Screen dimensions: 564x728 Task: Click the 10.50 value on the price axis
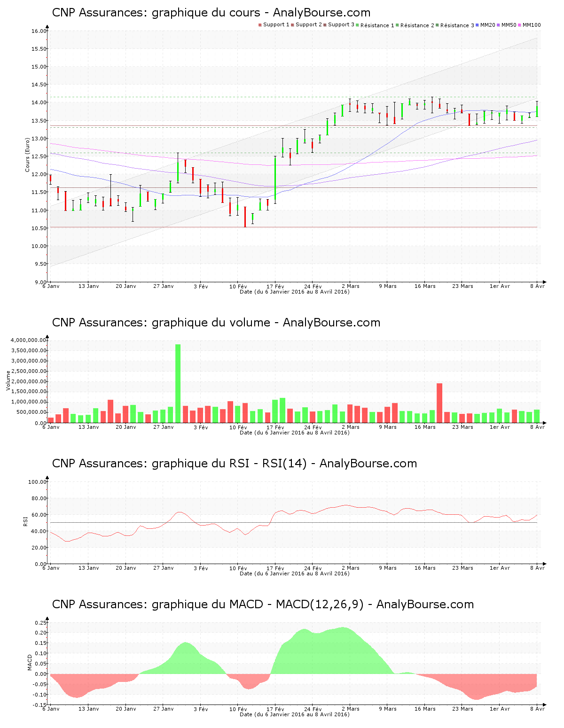coord(39,228)
